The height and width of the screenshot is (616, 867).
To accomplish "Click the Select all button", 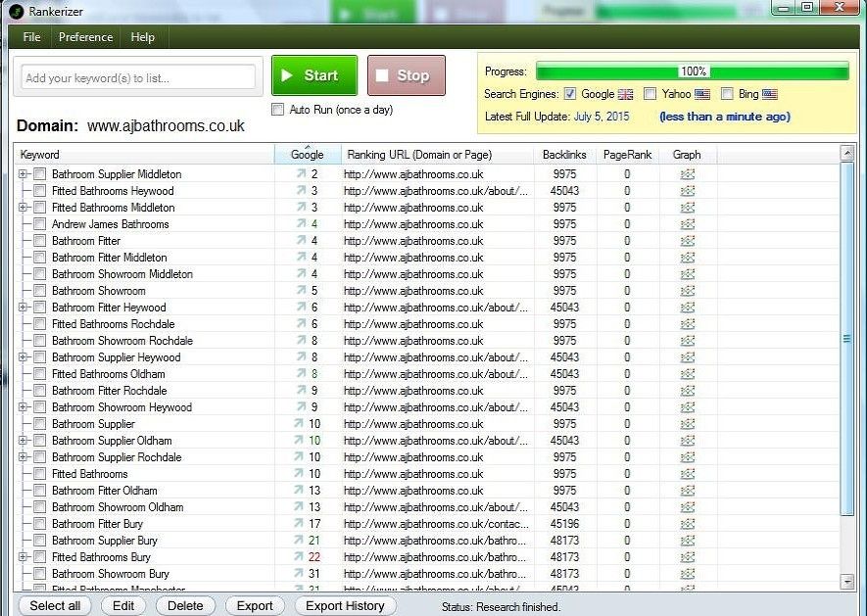I will tap(55, 605).
